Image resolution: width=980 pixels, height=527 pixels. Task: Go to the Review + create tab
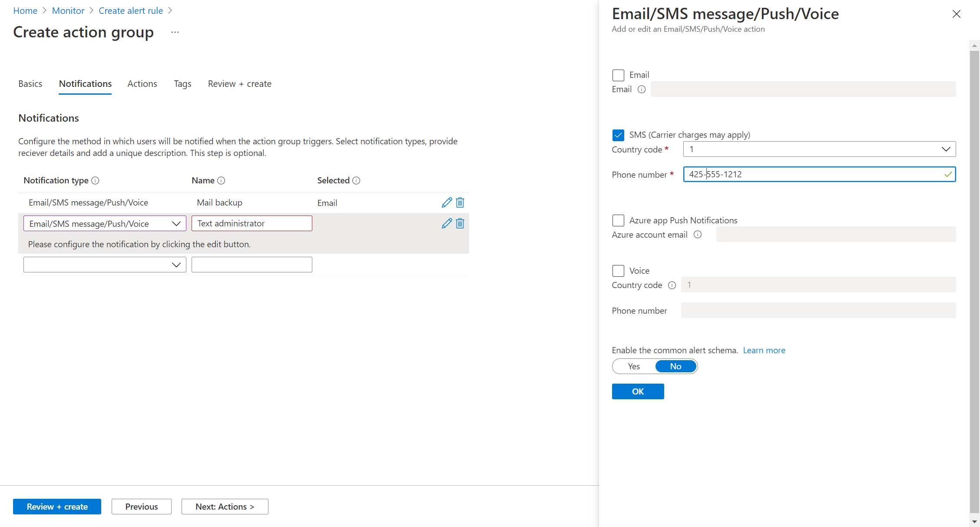tap(239, 84)
